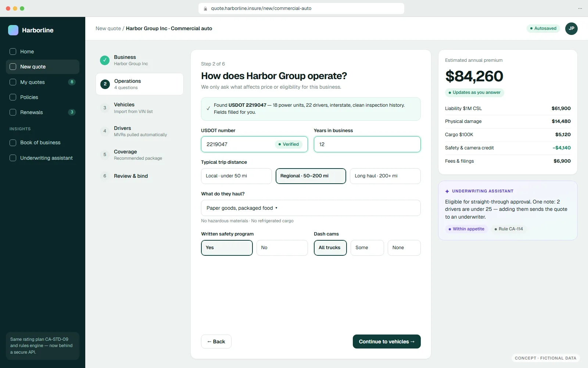This screenshot has height=368, width=588.
Task: Click the Underwriting assistant sidebar icon
Action: click(x=13, y=158)
